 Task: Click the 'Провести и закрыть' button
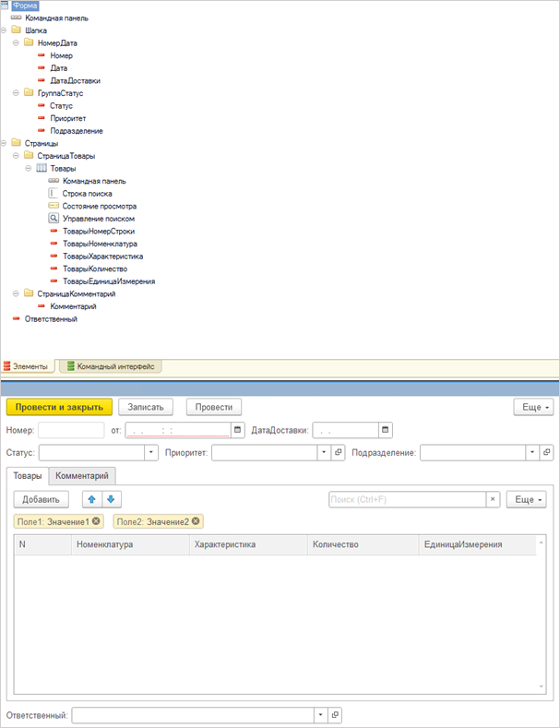point(59,407)
